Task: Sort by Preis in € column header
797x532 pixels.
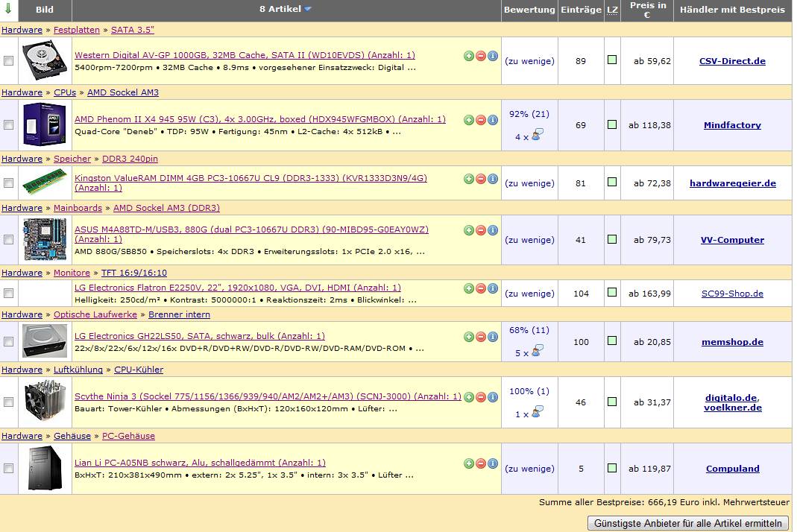Action: pyautogui.click(x=648, y=10)
